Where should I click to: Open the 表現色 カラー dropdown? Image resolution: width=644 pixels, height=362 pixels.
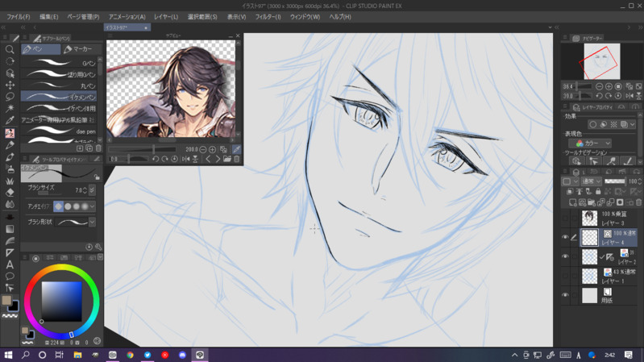click(x=590, y=144)
